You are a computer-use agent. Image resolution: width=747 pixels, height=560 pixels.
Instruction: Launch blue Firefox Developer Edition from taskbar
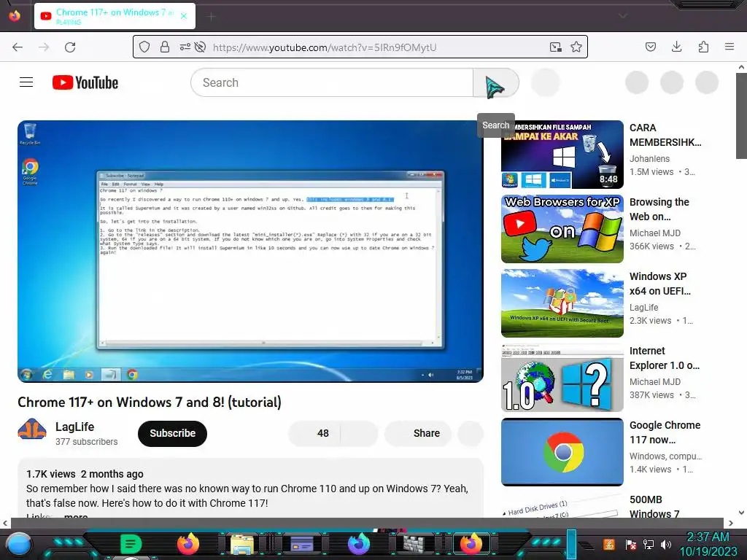[359, 543]
